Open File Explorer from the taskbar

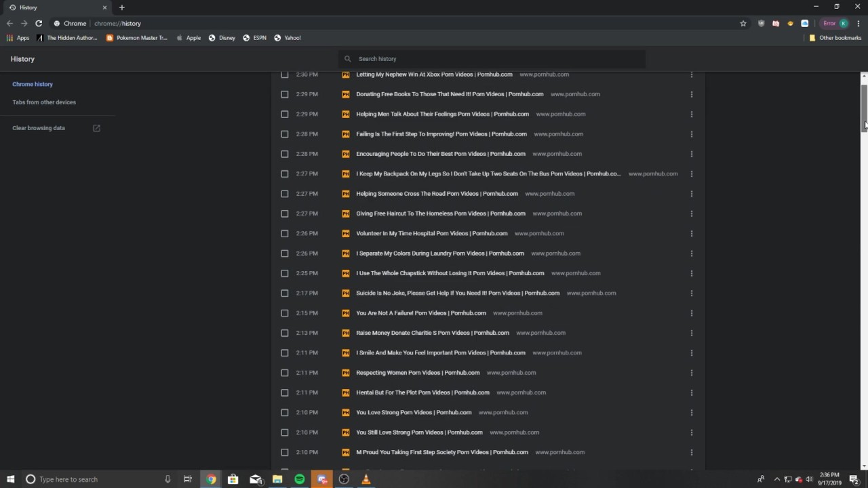click(x=277, y=479)
